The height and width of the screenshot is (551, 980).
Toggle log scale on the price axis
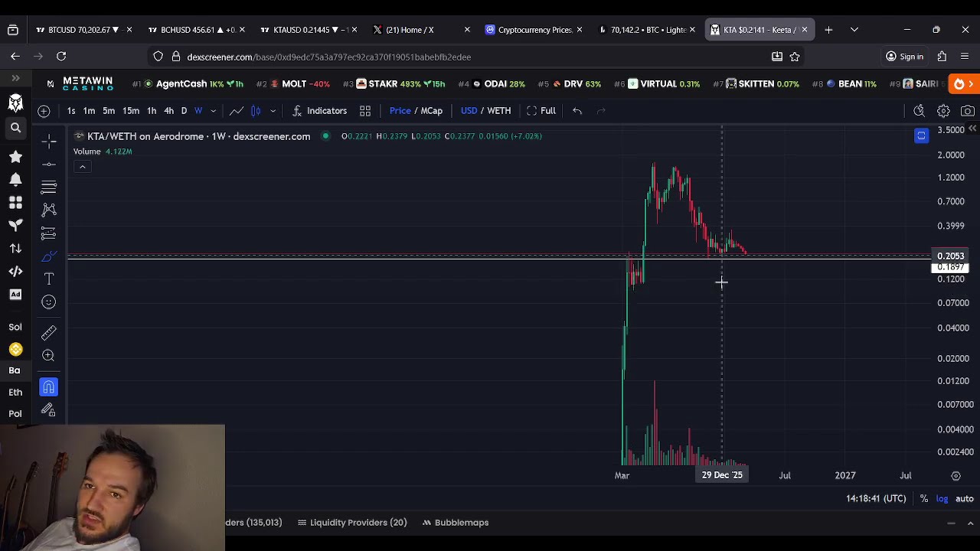(942, 499)
